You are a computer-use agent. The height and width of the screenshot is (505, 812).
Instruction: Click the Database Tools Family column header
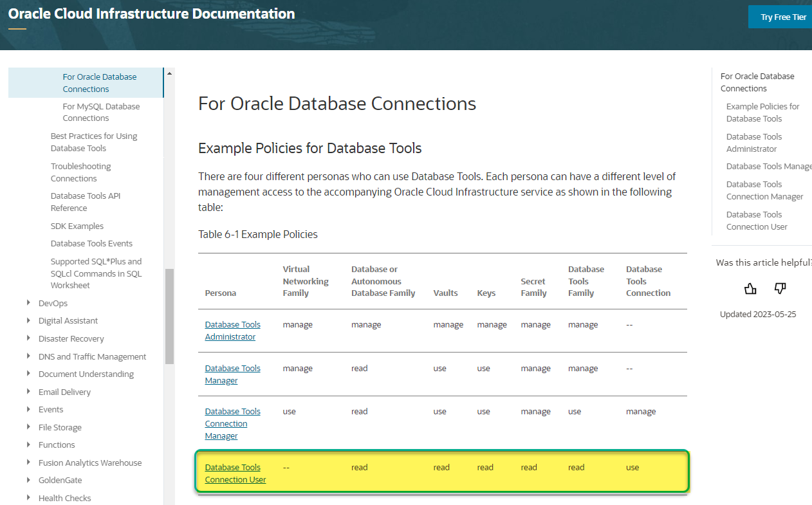pyautogui.click(x=586, y=281)
